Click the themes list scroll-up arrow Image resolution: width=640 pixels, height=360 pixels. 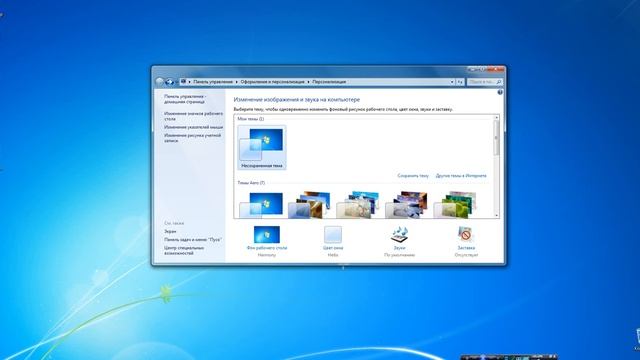496,118
